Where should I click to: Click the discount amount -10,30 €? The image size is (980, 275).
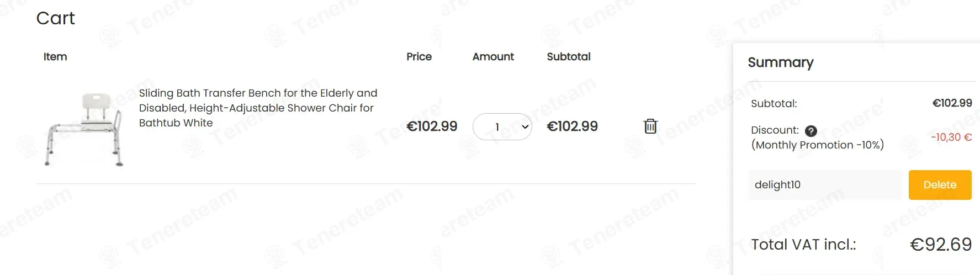pyautogui.click(x=951, y=137)
